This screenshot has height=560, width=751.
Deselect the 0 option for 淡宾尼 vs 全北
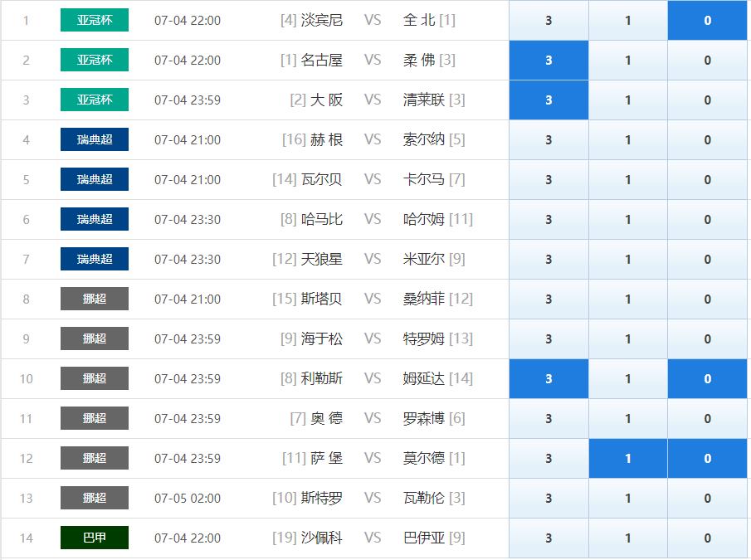tap(707, 20)
